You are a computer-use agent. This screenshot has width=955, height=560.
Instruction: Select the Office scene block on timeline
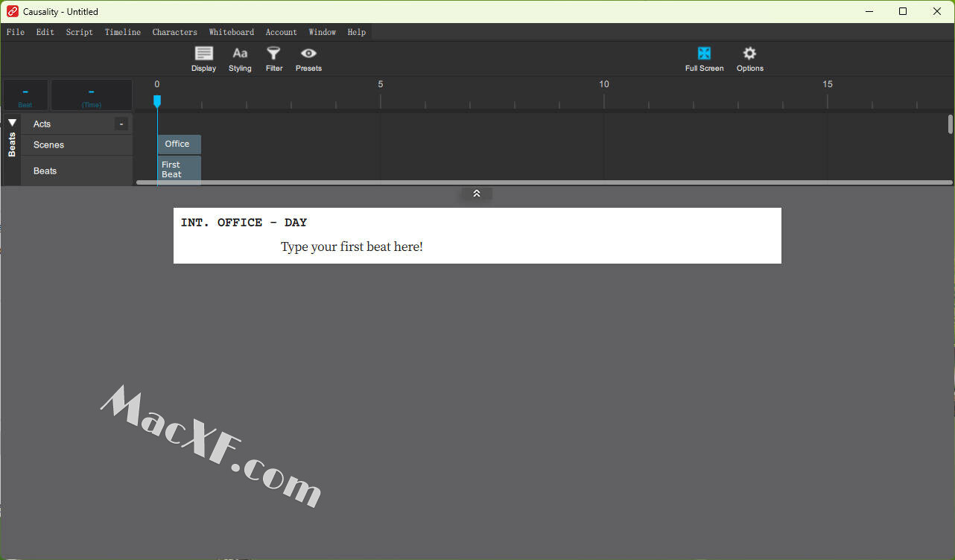point(179,144)
